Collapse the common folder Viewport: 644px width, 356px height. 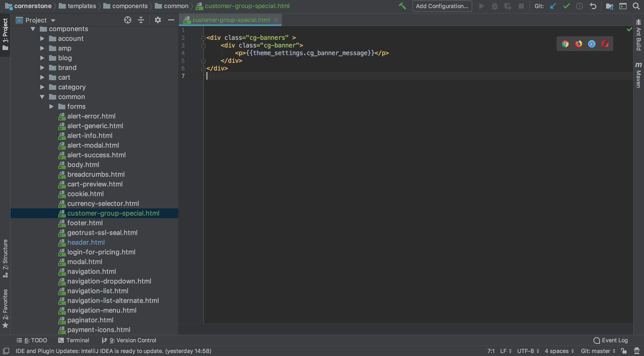coord(42,97)
